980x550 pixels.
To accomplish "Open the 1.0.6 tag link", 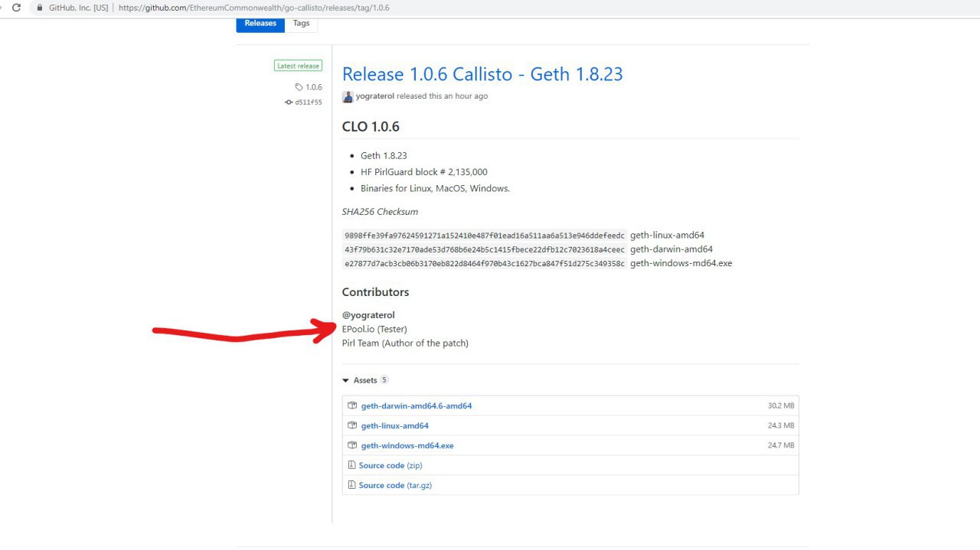I will (x=314, y=87).
